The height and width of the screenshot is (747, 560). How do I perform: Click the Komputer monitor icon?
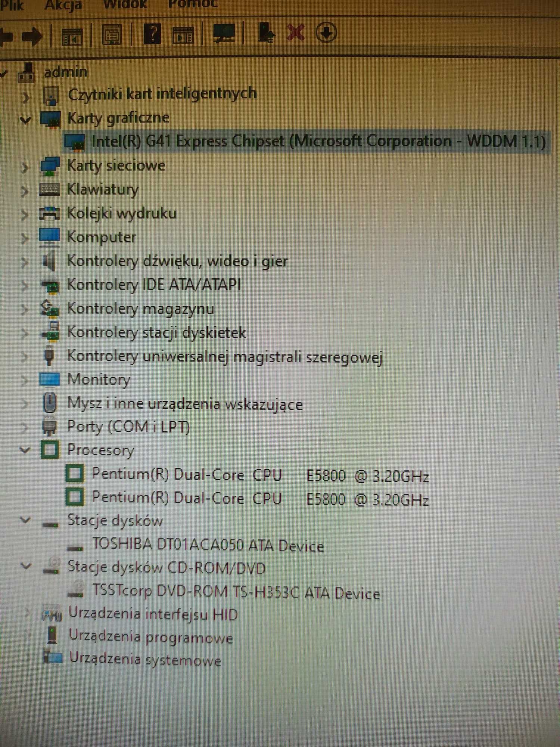pos(49,237)
